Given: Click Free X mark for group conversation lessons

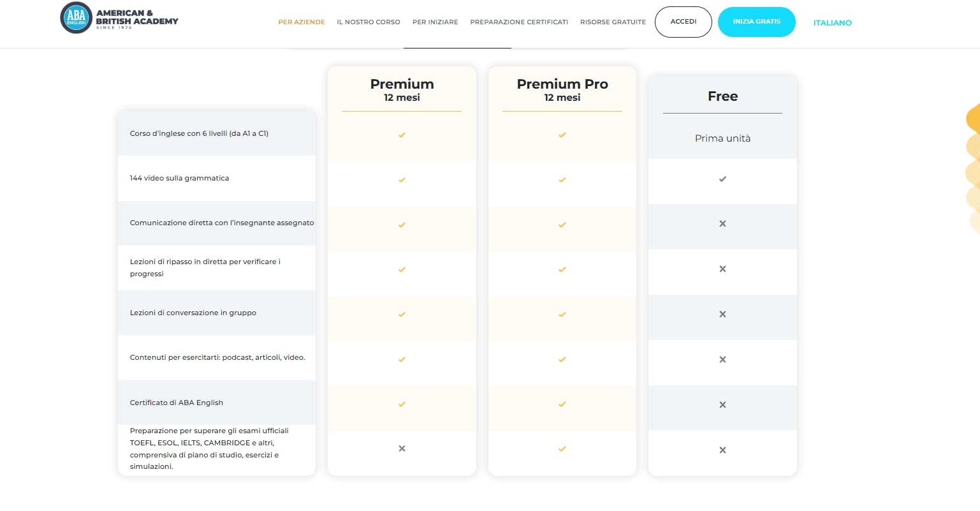Looking at the screenshot, I should [722, 315].
